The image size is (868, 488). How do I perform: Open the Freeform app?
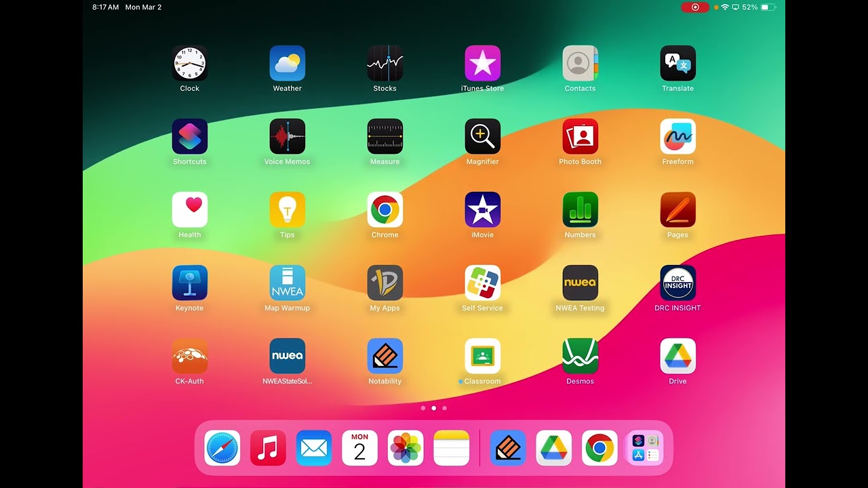[678, 136]
